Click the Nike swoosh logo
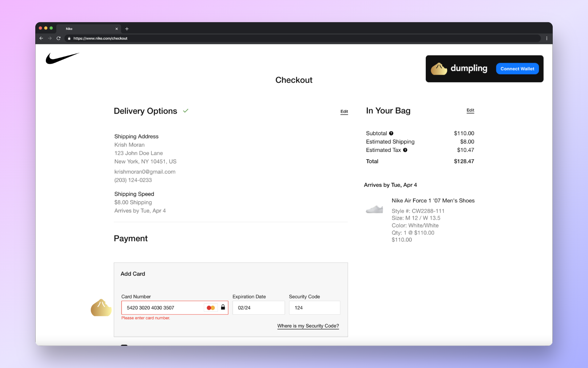This screenshot has width=588, height=368. [62, 58]
